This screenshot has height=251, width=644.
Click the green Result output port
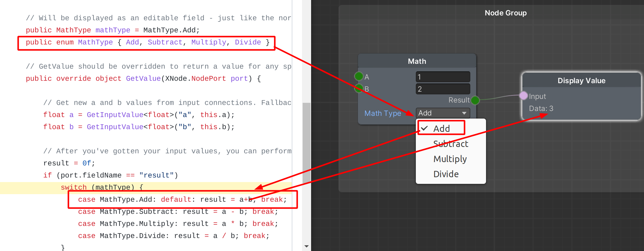click(x=475, y=100)
